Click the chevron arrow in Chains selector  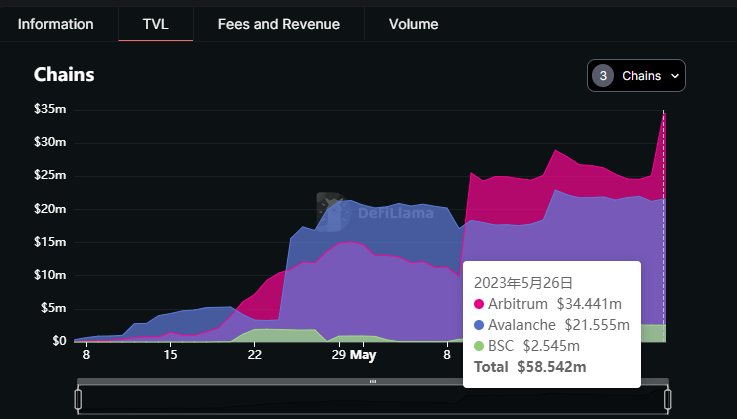coord(675,76)
